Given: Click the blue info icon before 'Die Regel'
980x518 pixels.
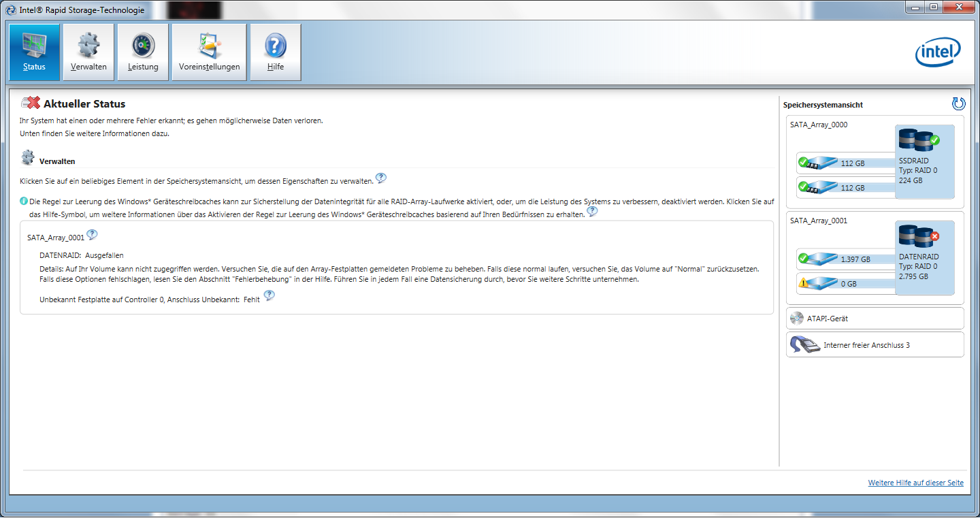Looking at the screenshot, I should (24, 201).
